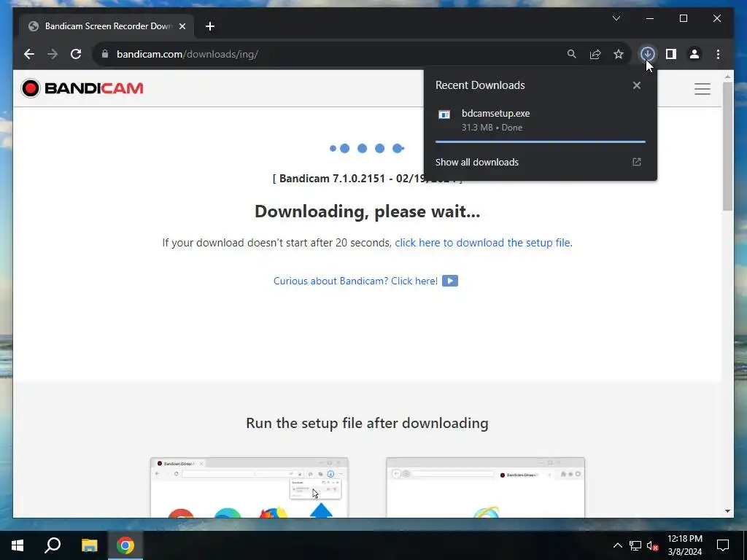Screen dimensions: 747x560
Task: Click the Chrome taskbar icon
Action: coord(125,545)
